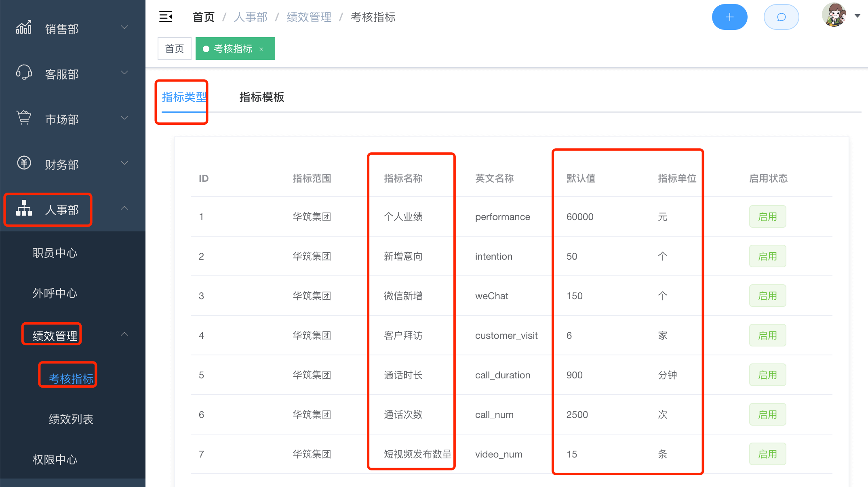Click the HR department org-chart icon

point(24,208)
